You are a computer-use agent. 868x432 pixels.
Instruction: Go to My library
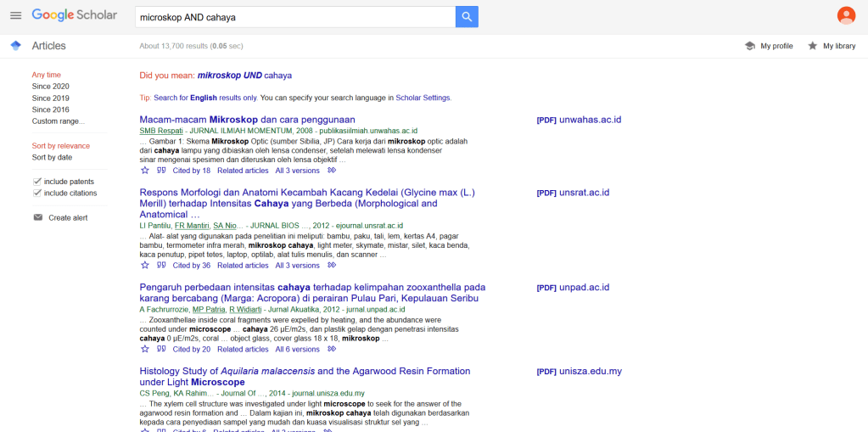click(832, 46)
